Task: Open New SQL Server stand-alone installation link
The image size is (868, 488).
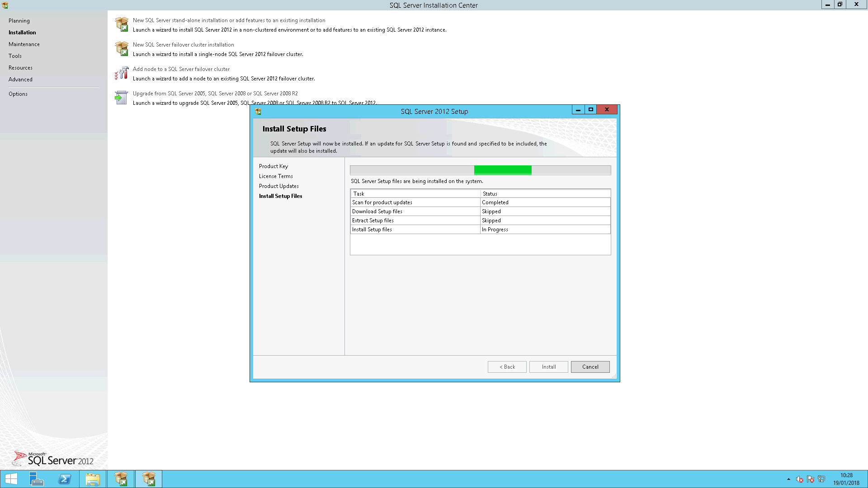Action: click(229, 20)
